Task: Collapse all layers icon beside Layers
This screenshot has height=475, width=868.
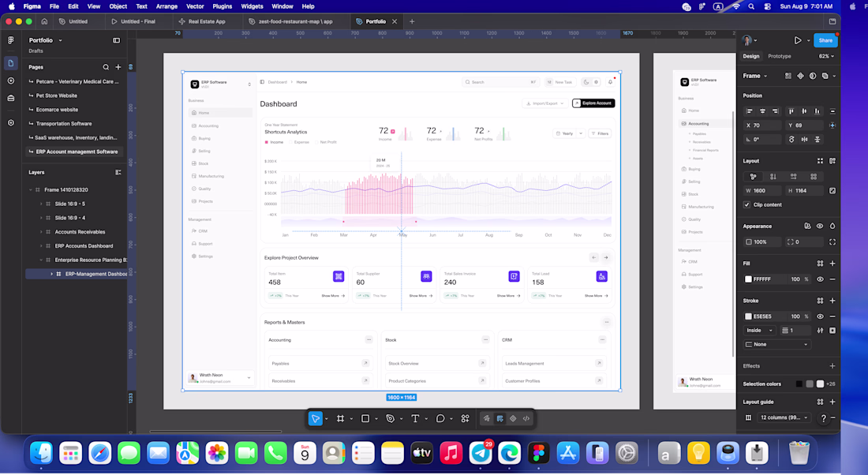Action: [118, 172]
